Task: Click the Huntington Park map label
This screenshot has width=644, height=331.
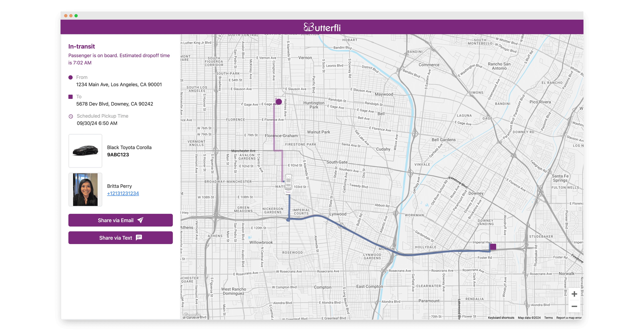Action: pyautogui.click(x=314, y=105)
